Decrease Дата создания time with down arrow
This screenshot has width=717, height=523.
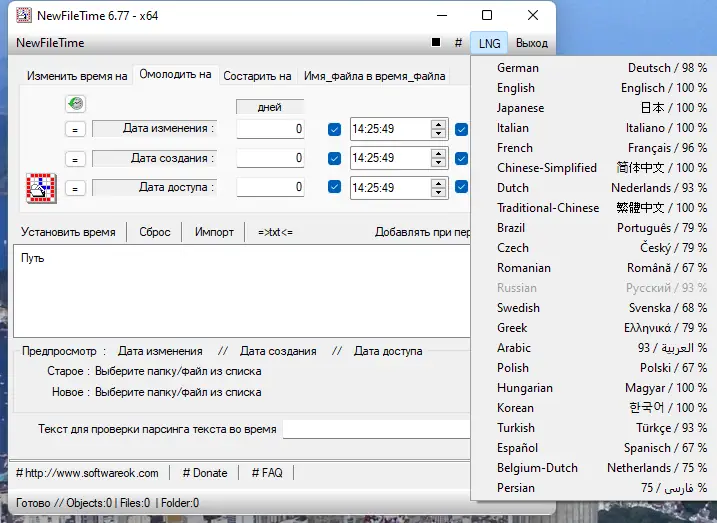(439, 162)
